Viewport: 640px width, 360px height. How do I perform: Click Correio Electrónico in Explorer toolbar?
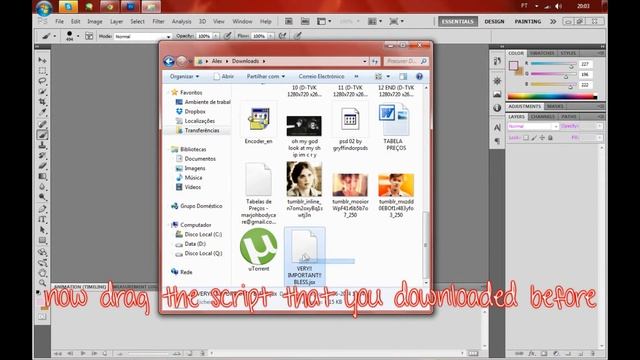tap(321, 76)
